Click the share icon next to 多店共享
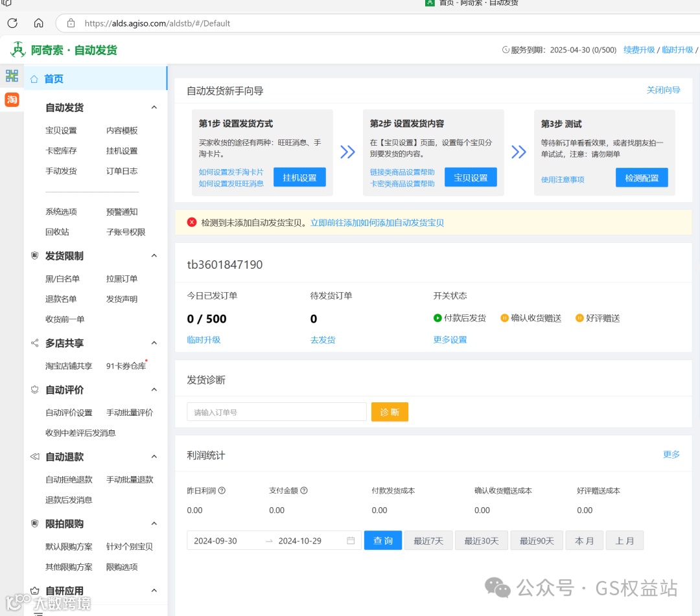This screenshot has width=700, height=616. pyautogui.click(x=34, y=343)
